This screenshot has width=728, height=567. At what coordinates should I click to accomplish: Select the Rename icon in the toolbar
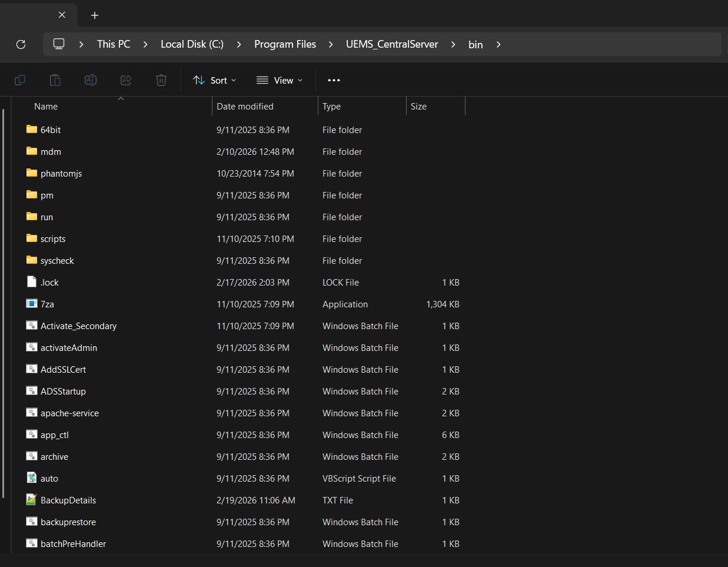point(90,80)
